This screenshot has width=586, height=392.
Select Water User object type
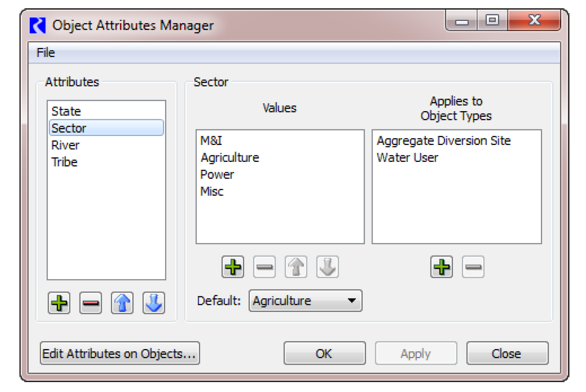[407, 158]
